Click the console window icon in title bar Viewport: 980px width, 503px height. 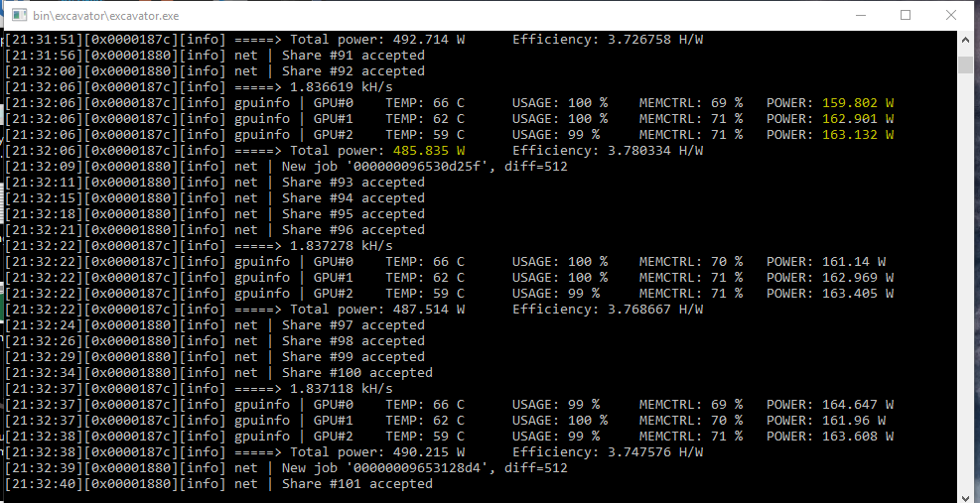[20, 15]
